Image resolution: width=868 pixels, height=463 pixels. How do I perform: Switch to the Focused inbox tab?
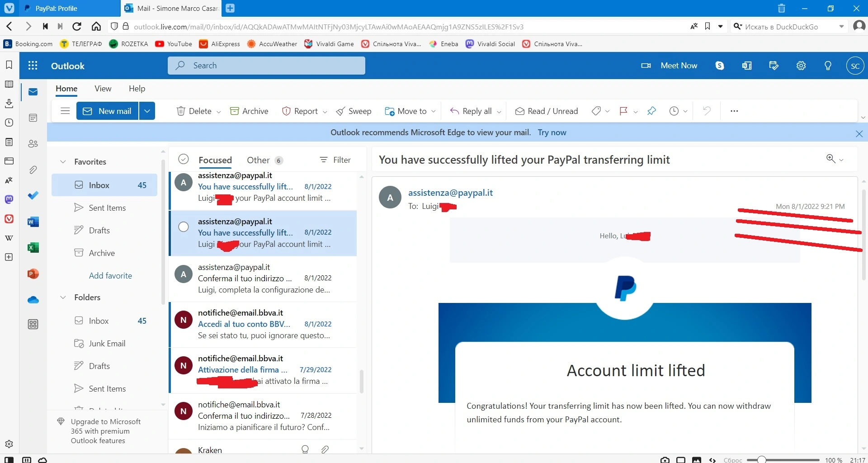pyautogui.click(x=215, y=160)
